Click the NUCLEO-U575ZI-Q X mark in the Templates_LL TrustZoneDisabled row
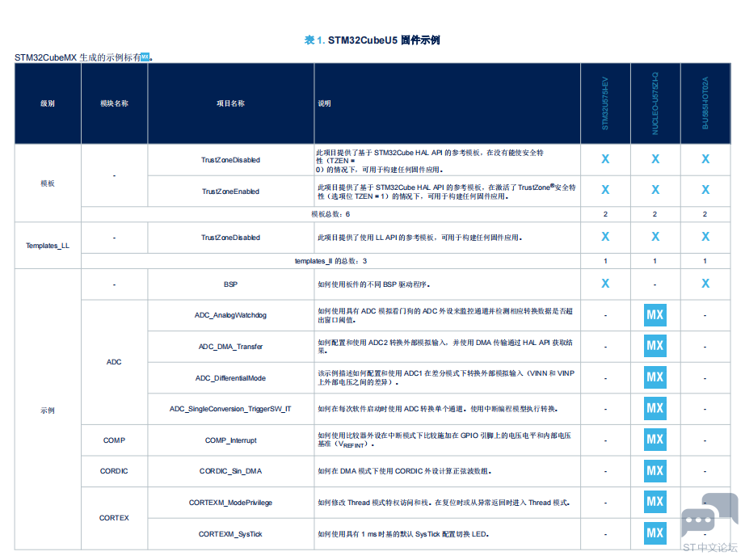 point(655,237)
